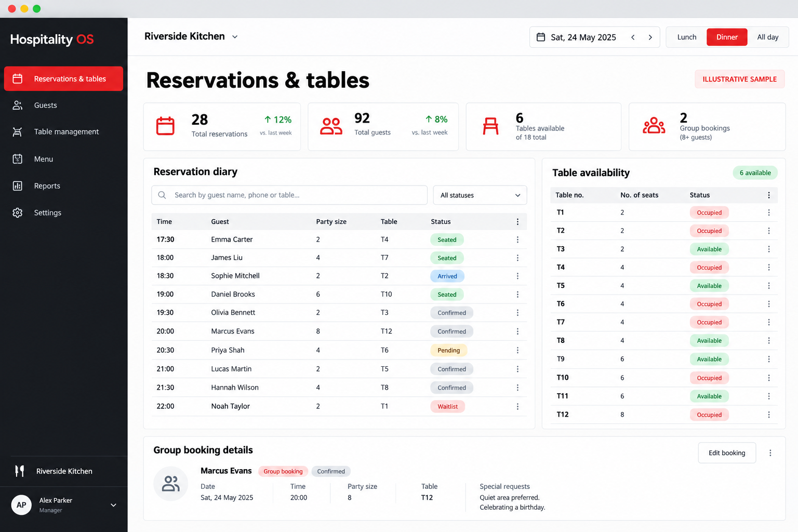Screen dimensions: 798x532
Task: Click the AP user avatar
Action: (21, 505)
